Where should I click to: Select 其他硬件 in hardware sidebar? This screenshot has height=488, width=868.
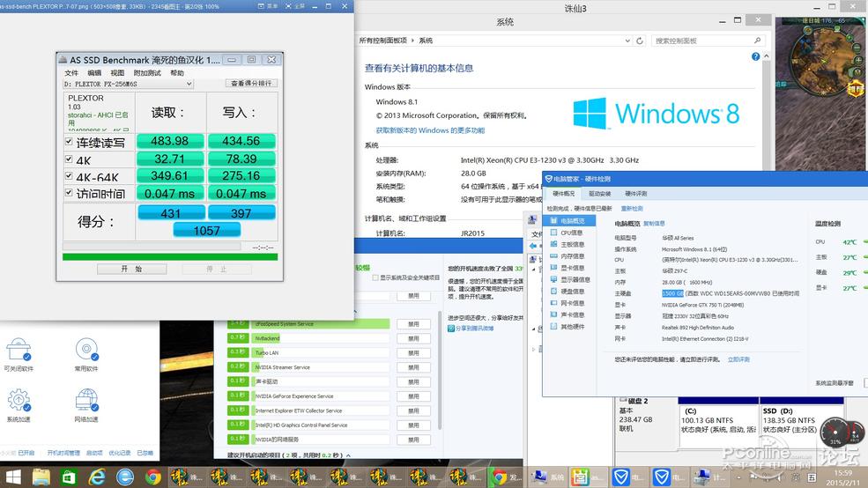click(568, 327)
